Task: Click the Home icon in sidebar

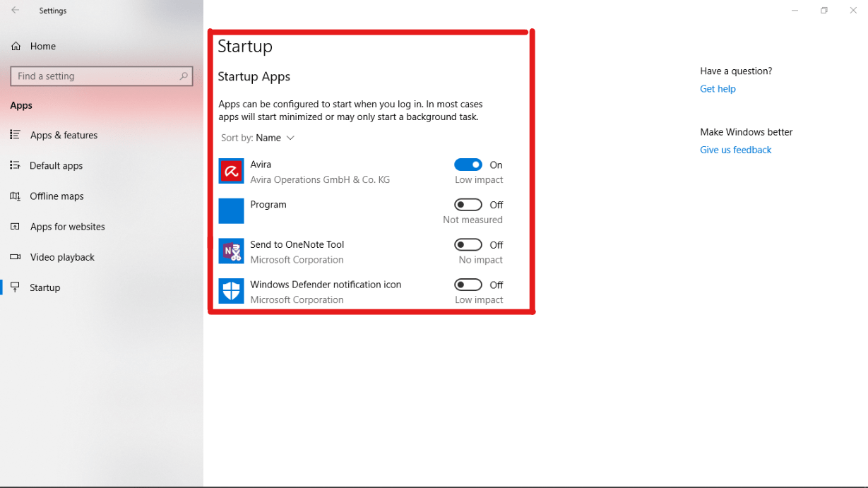Action: coord(16,46)
